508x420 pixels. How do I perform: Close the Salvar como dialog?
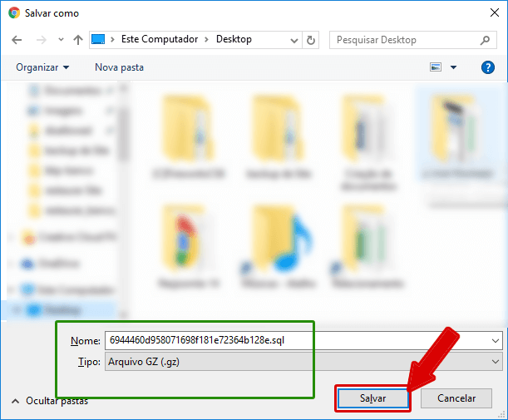tap(495, 12)
